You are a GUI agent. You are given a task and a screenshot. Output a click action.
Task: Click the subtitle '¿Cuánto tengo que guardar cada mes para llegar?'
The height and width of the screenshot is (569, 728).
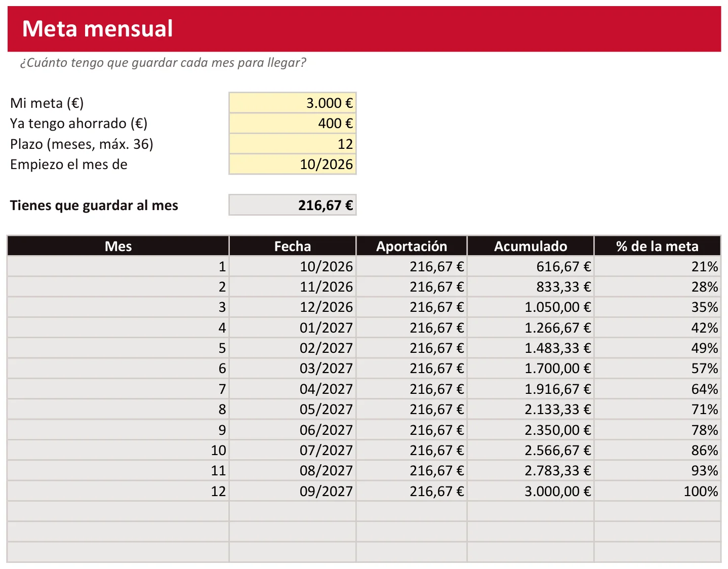coord(163,63)
